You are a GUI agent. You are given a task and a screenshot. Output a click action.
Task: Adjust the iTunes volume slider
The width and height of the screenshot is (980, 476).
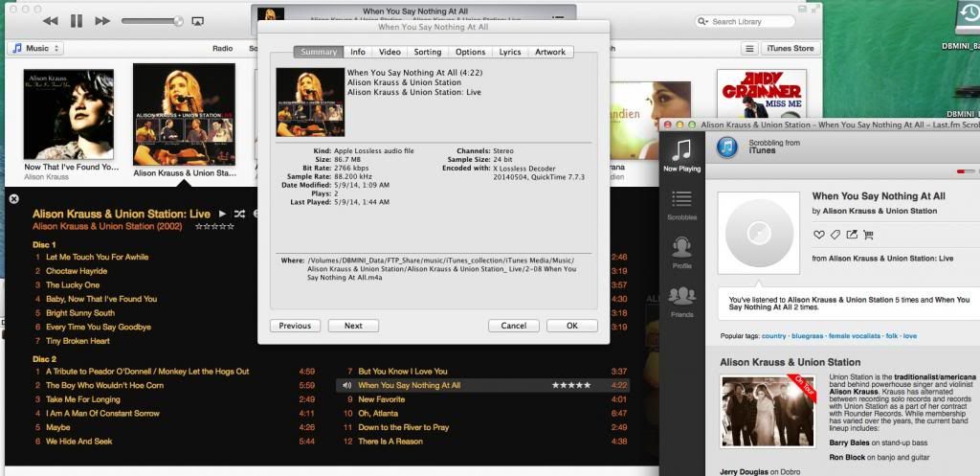coord(152,21)
